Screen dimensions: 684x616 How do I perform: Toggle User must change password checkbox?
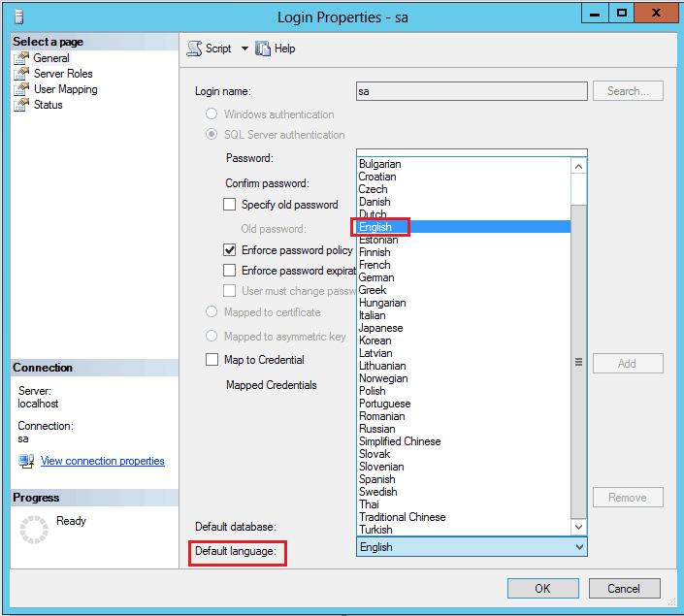[x=229, y=291]
